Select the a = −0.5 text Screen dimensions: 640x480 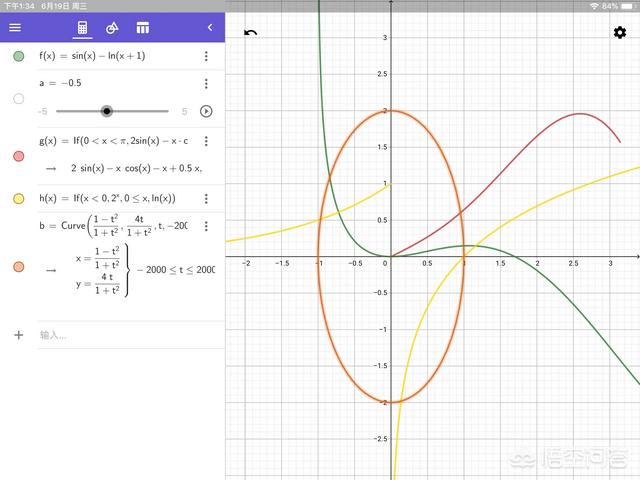coord(60,83)
